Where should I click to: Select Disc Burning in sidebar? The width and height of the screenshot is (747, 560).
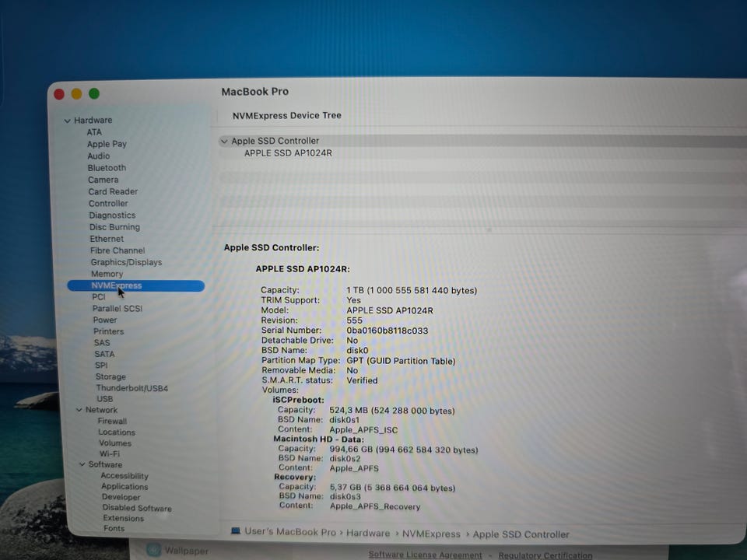click(x=115, y=227)
